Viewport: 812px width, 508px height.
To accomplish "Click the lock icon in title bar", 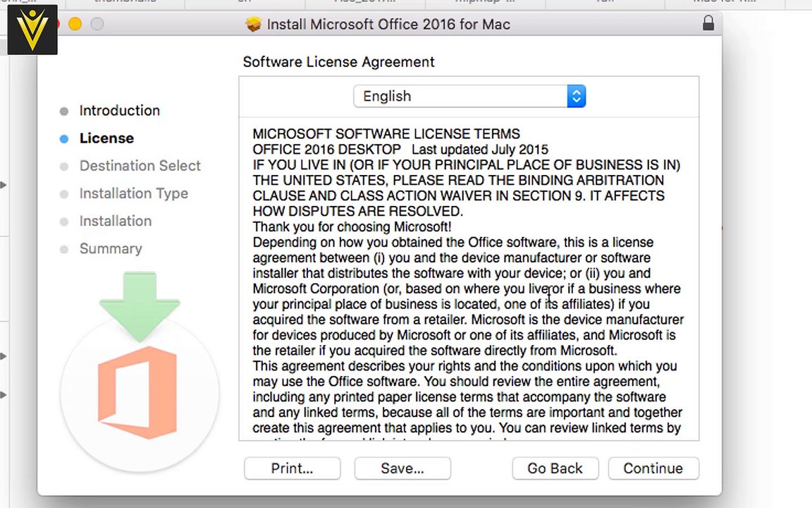I will [x=708, y=23].
